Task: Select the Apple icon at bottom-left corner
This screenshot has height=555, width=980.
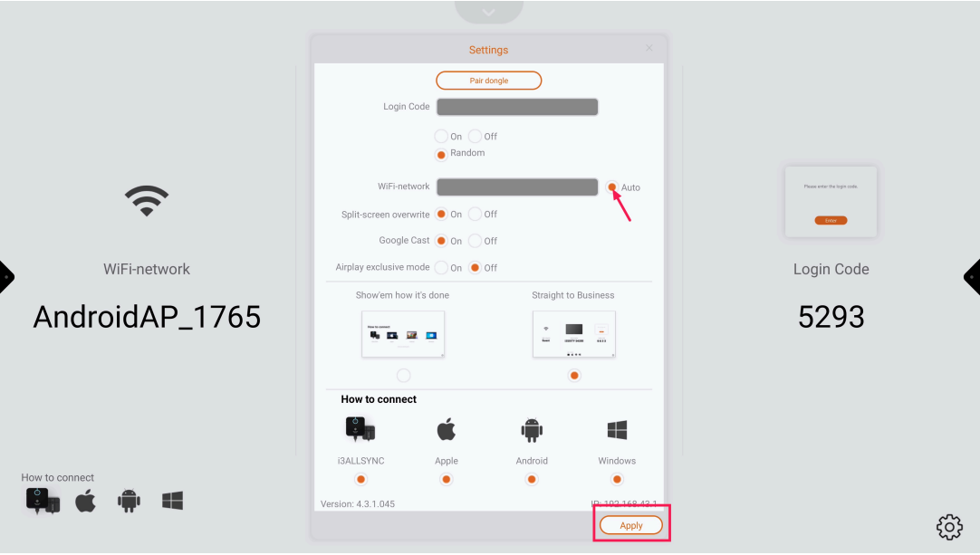Action: click(x=86, y=501)
